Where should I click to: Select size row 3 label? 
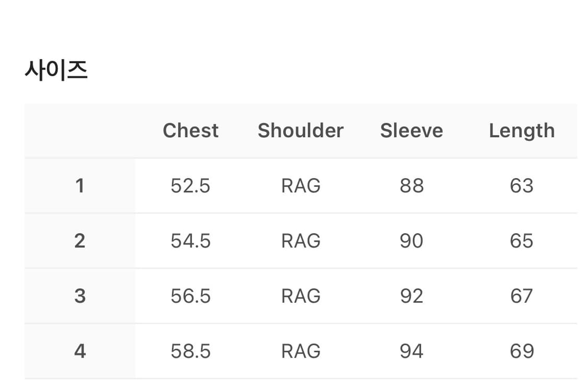pos(80,296)
